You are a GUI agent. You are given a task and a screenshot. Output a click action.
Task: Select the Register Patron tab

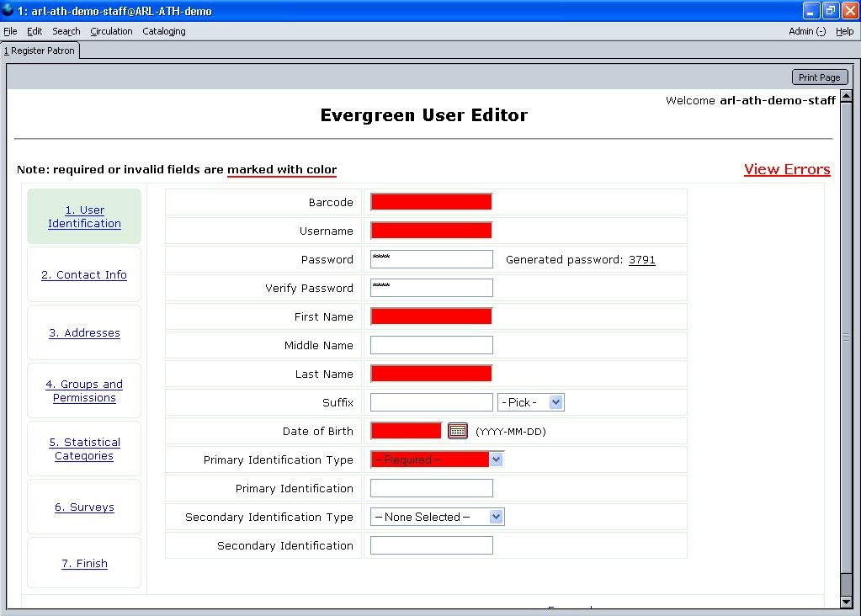40,50
